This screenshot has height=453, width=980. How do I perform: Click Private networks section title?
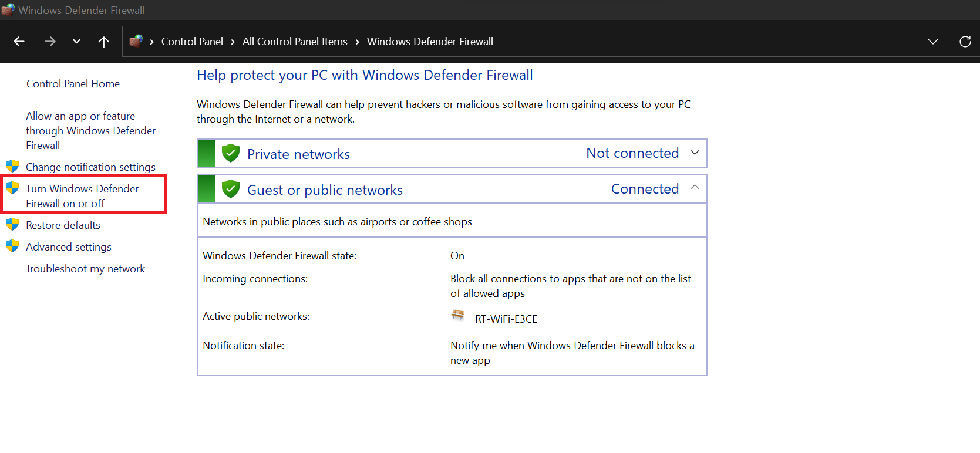pos(298,154)
